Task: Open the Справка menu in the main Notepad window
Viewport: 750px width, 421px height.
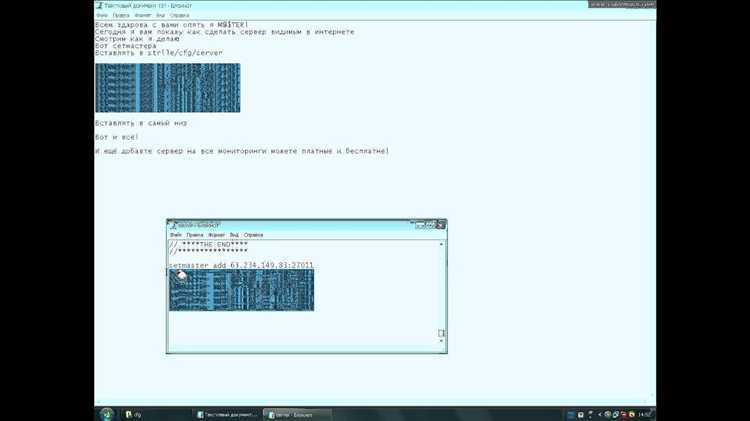Action: tap(179, 16)
